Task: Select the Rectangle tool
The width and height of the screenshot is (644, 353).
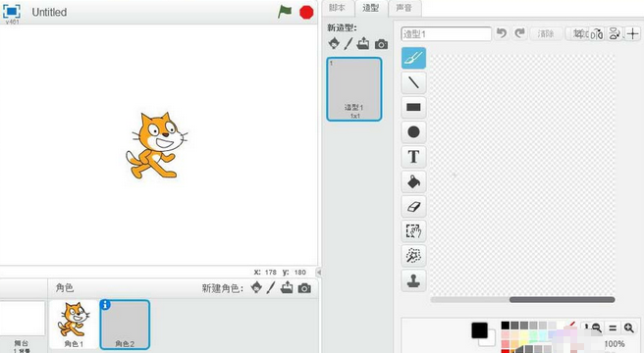Action: pos(413,107)
